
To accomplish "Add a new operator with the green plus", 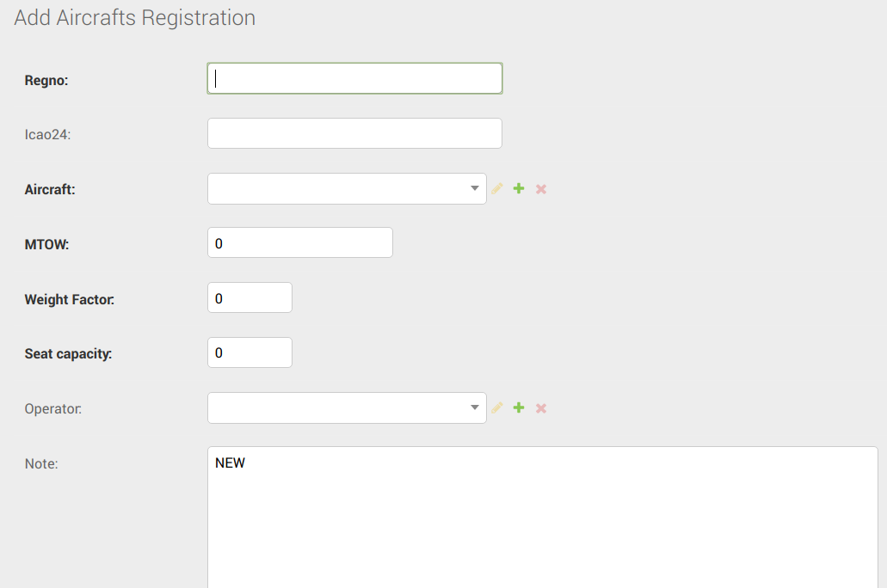I will (519, 408).
